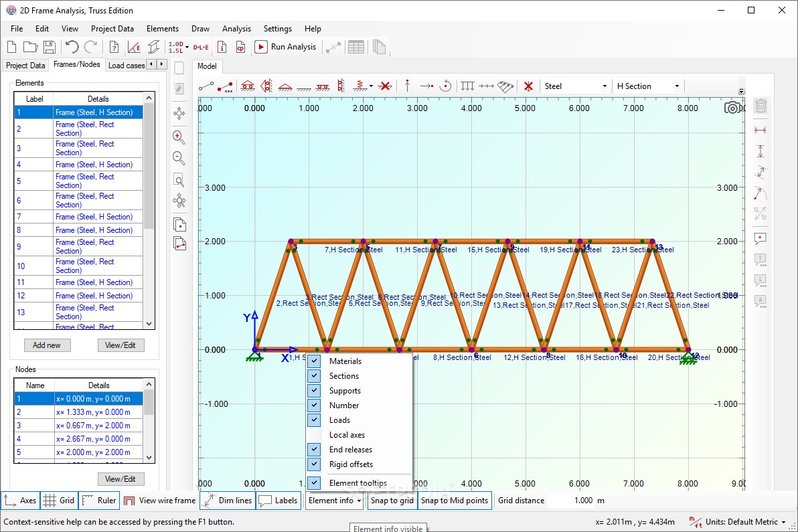Select the draw frame element tool
The height and width of the screenshot is (532, 798).
coord(206,86)
